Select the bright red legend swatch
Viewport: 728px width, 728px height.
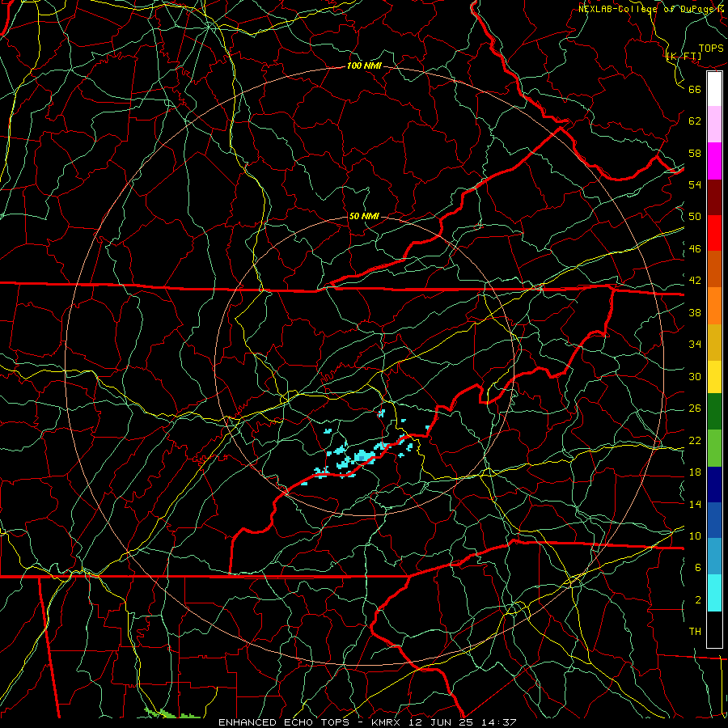[714, 233]
